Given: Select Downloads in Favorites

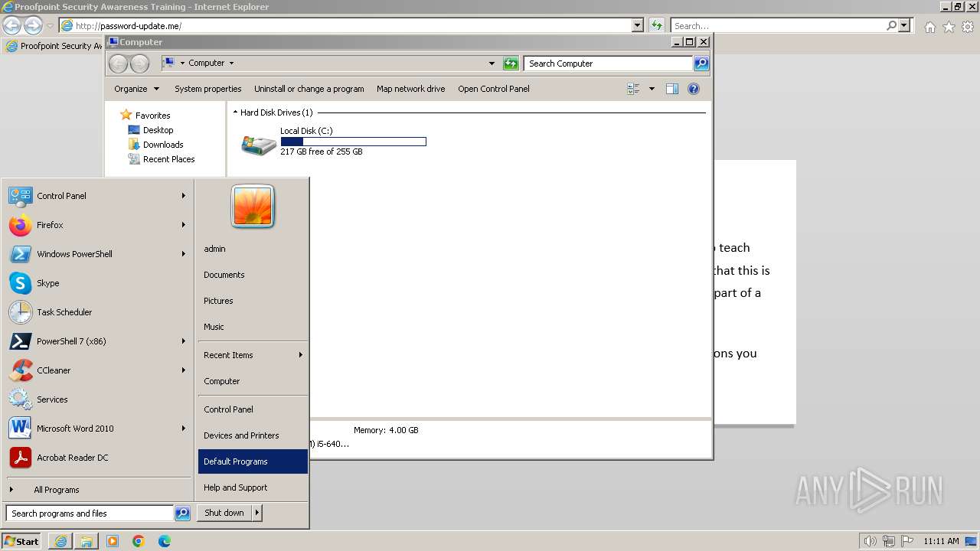Looking at the screenshot, I should pos(163,145).
